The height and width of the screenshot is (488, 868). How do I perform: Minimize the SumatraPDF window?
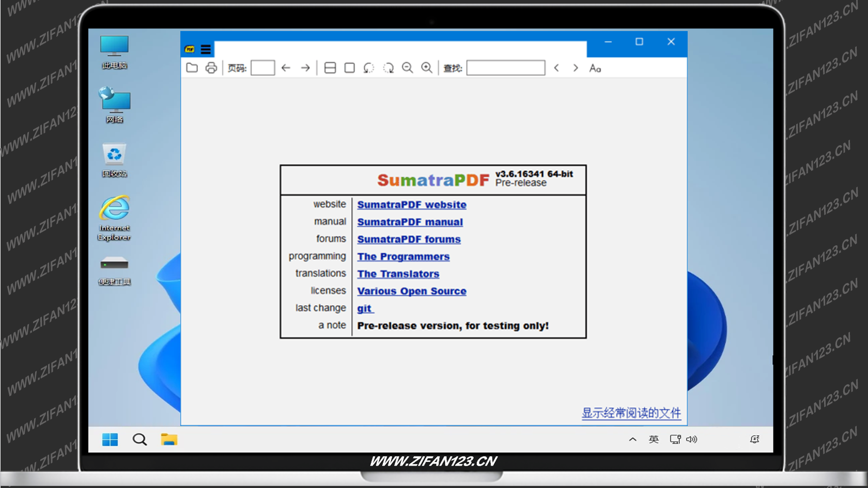[x=608, y=42]
